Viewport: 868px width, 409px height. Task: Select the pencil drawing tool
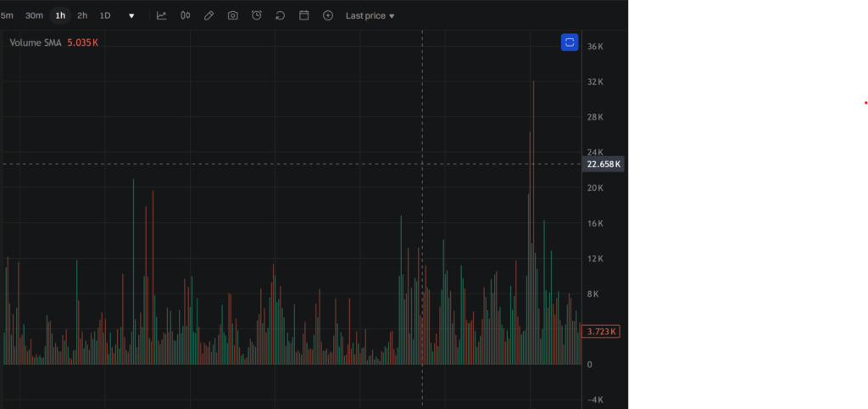point(209,15)
